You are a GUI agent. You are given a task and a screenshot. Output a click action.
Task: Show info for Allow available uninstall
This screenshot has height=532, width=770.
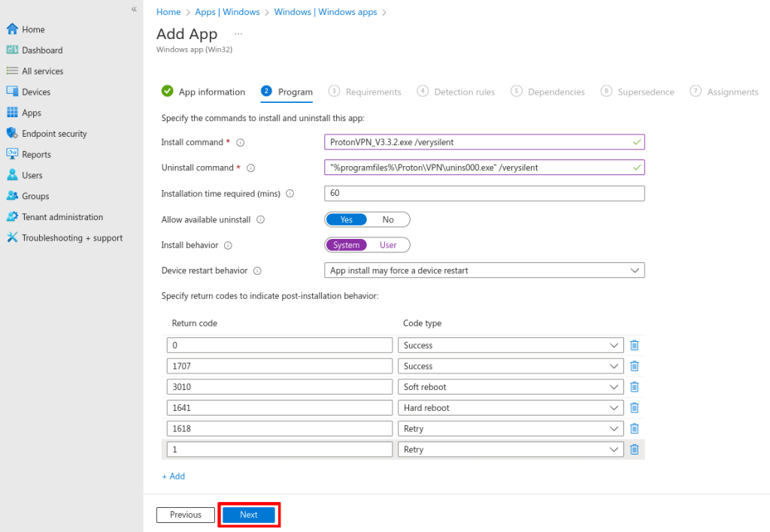261,220
